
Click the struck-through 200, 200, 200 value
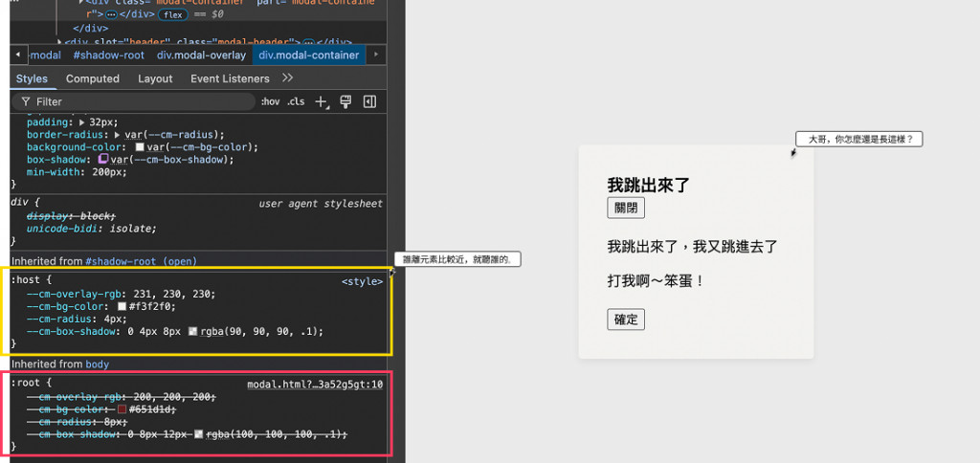172,397
